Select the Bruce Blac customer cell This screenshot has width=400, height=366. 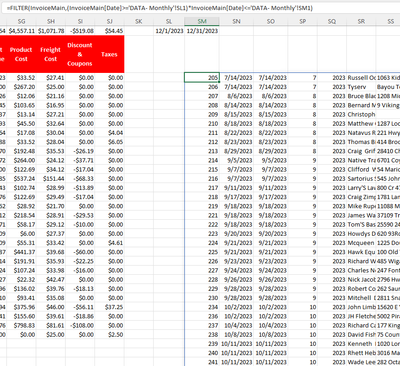(x=361, y=96)
